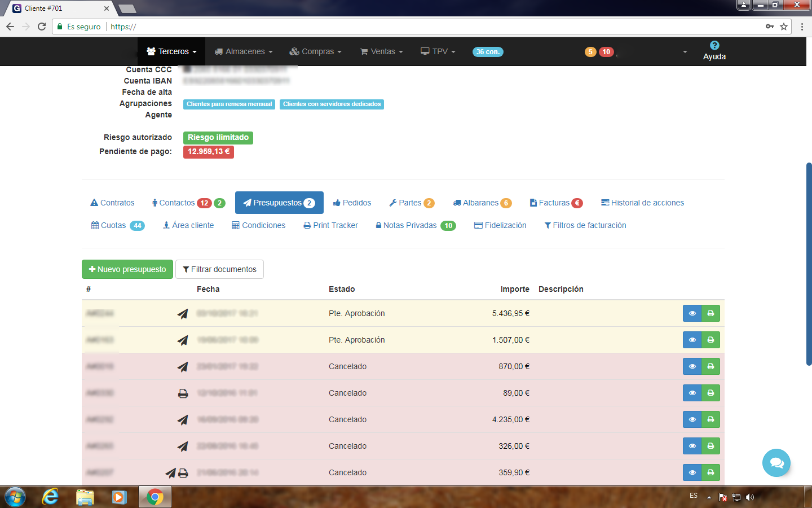Open the Almacenes dropdown menu
The width and height of the screenshot is (812, 508).
(244, 51)
